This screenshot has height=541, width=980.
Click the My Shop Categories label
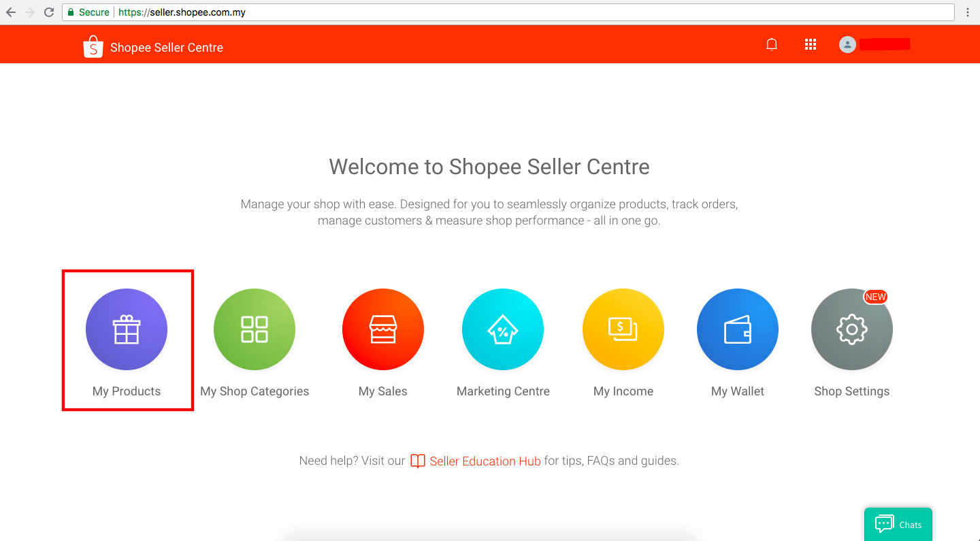255,391
